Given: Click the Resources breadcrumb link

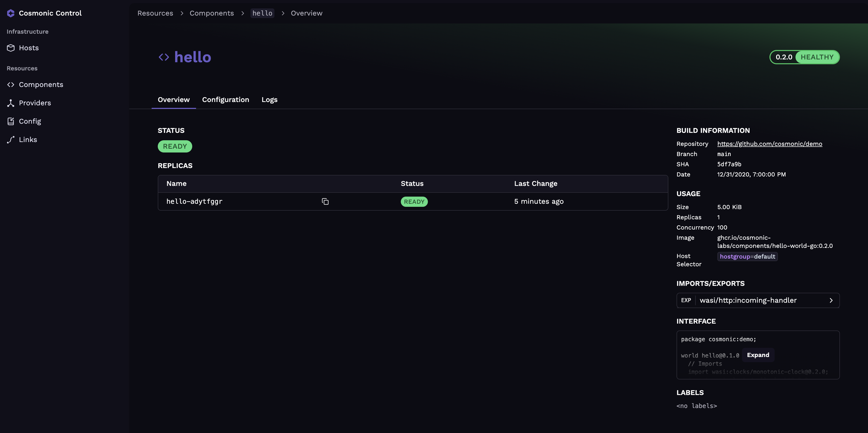Looking at the screenshot, I should (155, 13).
